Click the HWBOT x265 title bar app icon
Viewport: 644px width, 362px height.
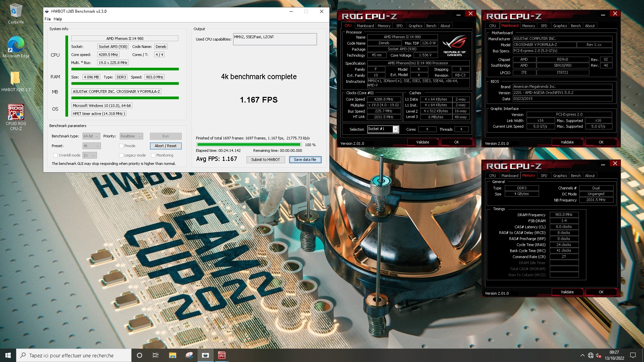[47, 11]
